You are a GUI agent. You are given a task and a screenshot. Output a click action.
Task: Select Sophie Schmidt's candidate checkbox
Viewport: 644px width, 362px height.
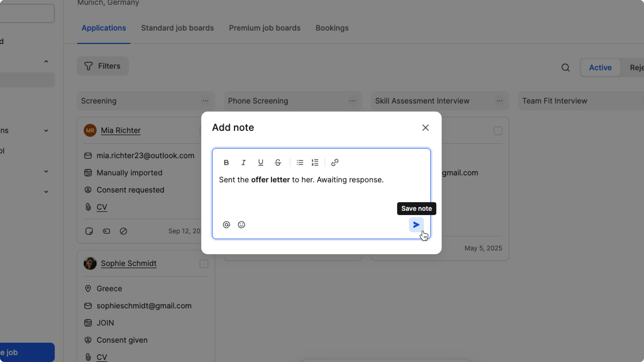204,264
